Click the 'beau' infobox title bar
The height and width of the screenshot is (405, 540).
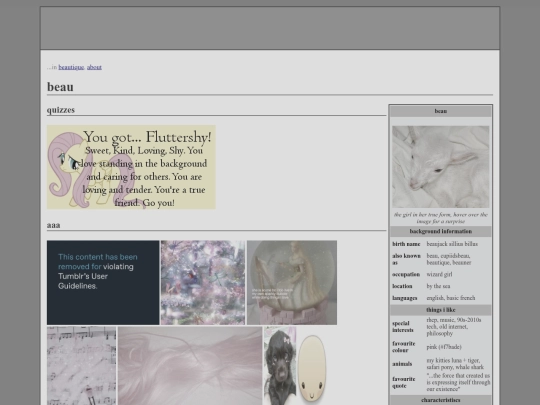click(440, 111)
